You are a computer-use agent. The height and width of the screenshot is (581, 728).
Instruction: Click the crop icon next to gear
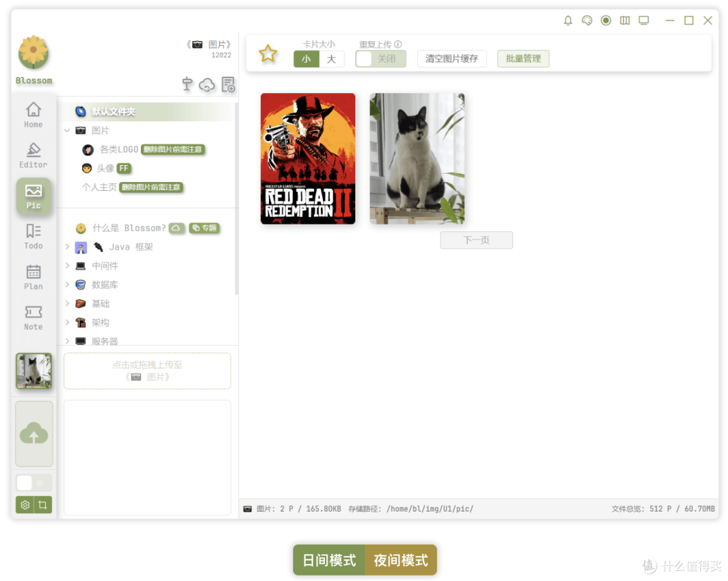coord(42,505)
